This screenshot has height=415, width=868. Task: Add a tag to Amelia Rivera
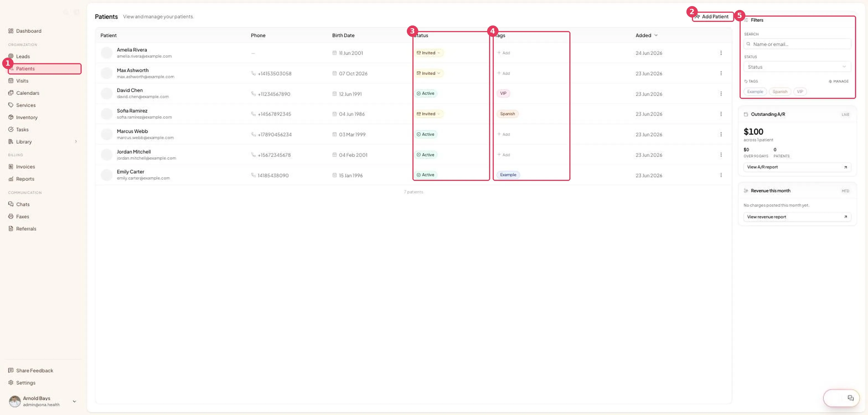(x=503, y=53)
